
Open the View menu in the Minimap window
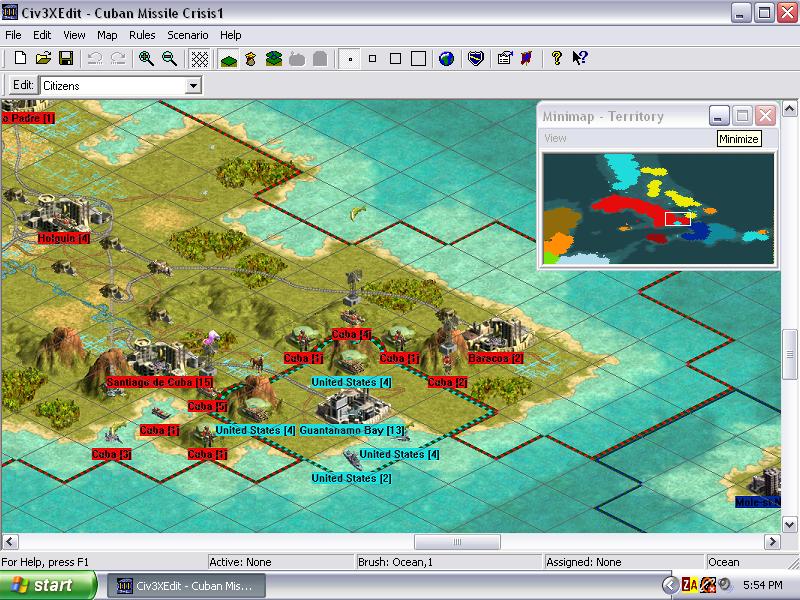tap(555, 138)
